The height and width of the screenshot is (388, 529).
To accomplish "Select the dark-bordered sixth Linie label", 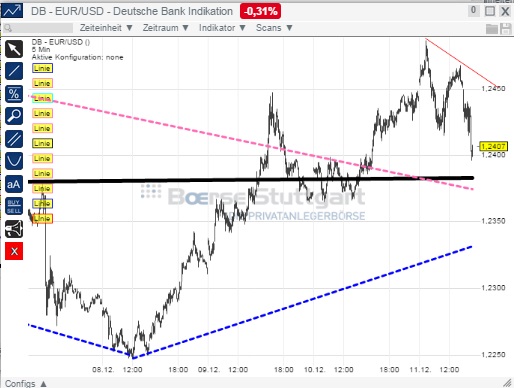I will pos(43,143).
